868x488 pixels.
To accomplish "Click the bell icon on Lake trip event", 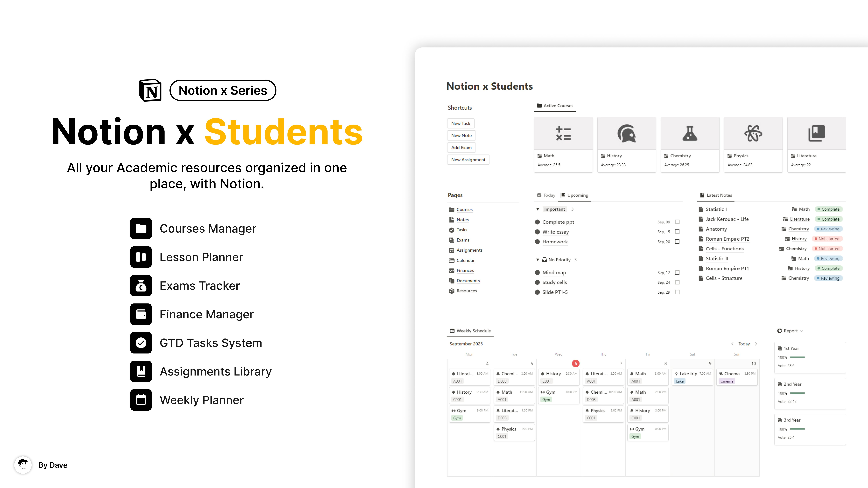I will (x=676, y=374).
